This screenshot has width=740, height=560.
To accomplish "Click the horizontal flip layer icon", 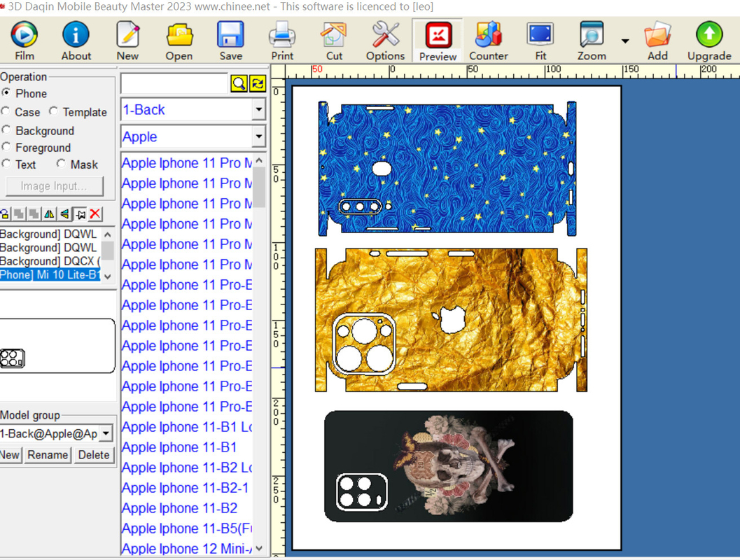I will tap(50, 214).
